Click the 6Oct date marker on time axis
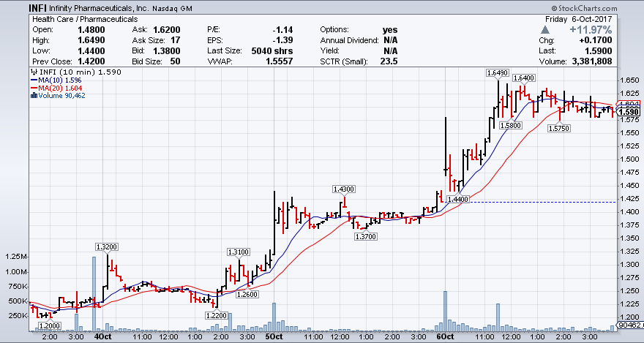 [x=445, y=337]
